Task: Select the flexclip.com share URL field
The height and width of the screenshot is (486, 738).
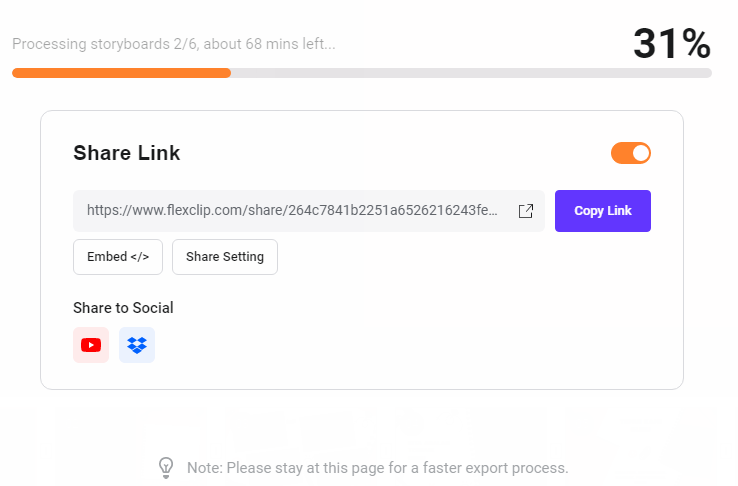Action: pos(309,211)
